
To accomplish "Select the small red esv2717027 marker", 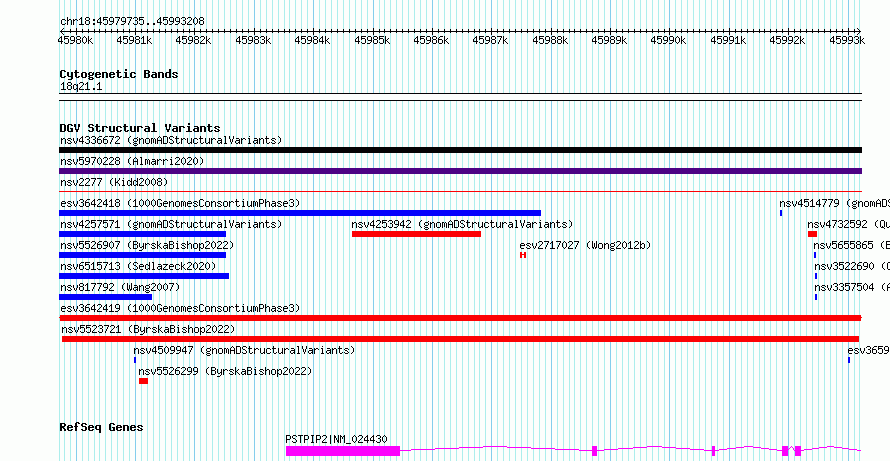I will [x=523, y=255].
